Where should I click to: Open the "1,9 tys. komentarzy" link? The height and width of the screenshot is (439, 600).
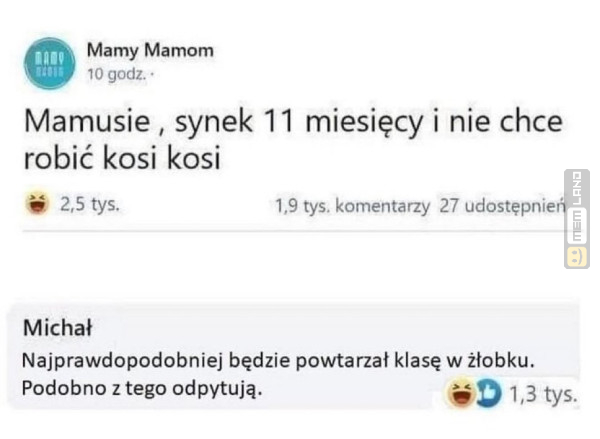click(352, 207)
